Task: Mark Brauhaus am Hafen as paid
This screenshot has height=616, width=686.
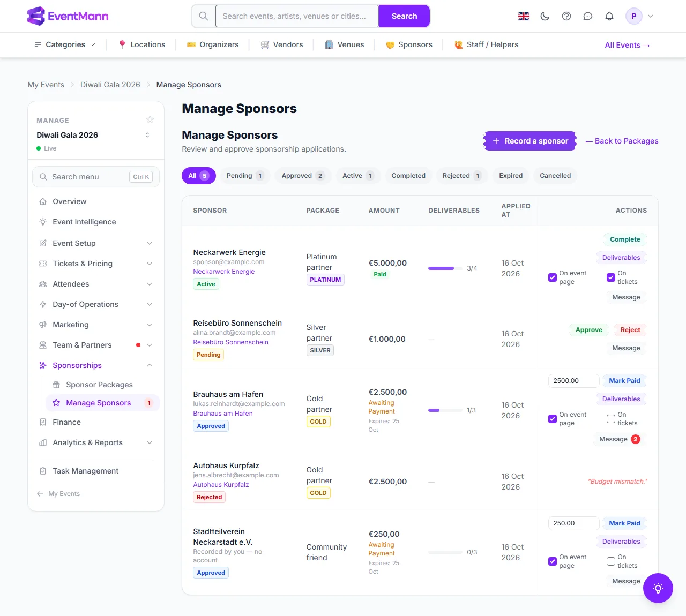Action: [624, 381]
